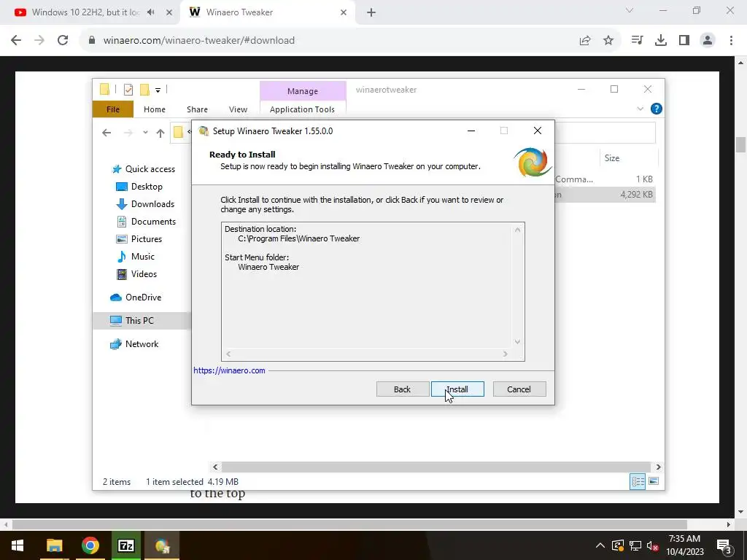
Task: Open the browser media control icon
Action: click(637, 41)
